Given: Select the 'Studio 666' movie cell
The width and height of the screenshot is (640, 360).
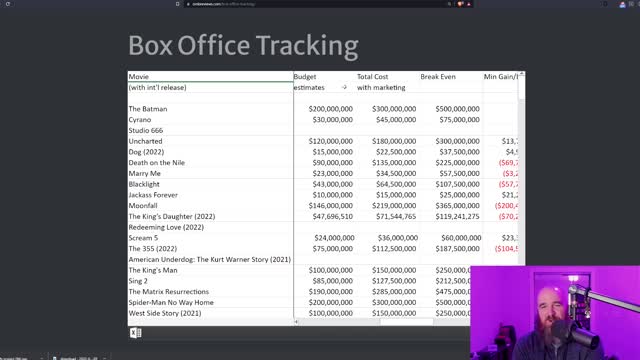Looking at the screenshot, I should coord(211,130).
